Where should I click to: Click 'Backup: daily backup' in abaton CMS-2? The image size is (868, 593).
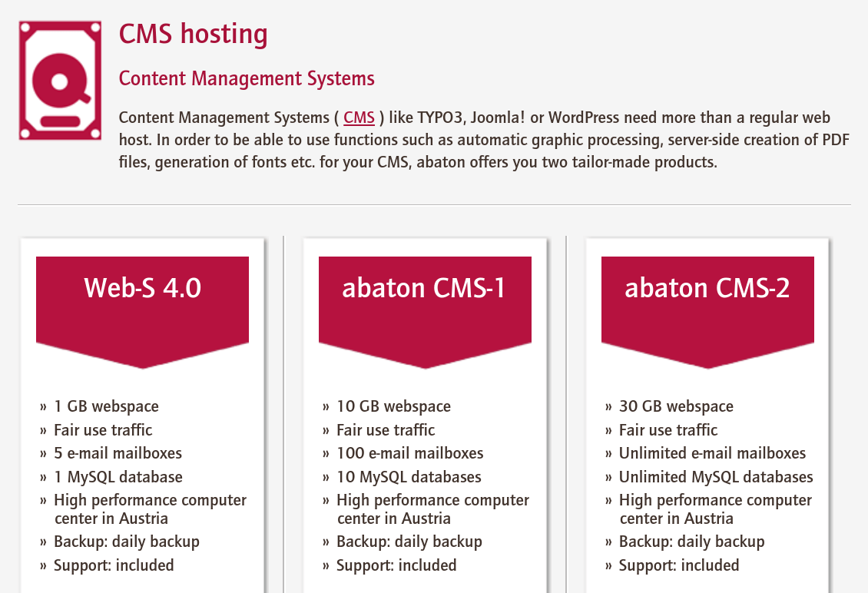(x=692, y=542)
